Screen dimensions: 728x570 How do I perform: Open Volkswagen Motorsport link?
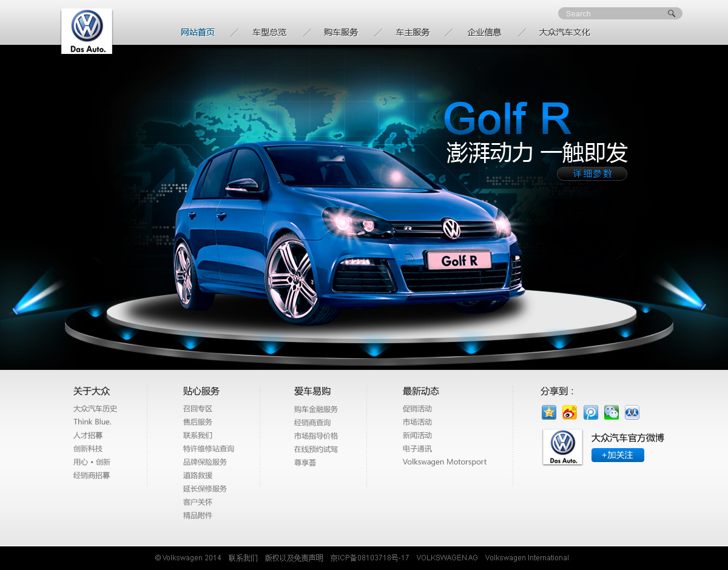coord(445,462)
